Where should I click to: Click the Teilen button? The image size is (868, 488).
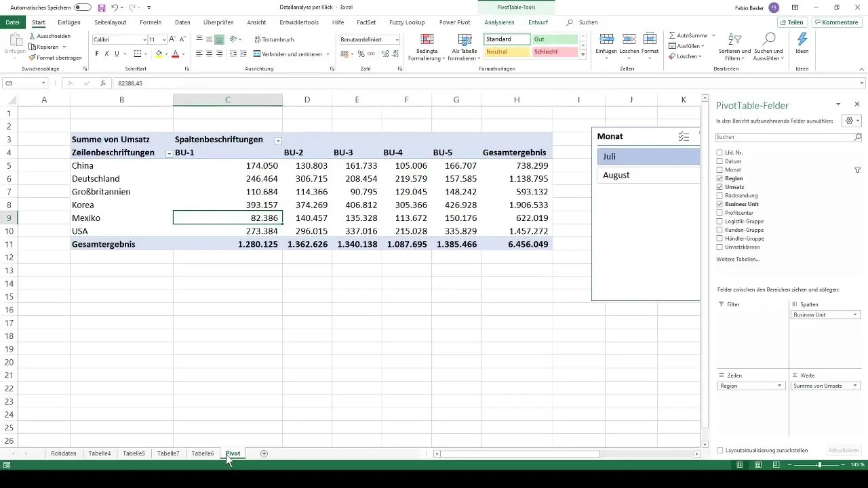click(x=792, y=22)
